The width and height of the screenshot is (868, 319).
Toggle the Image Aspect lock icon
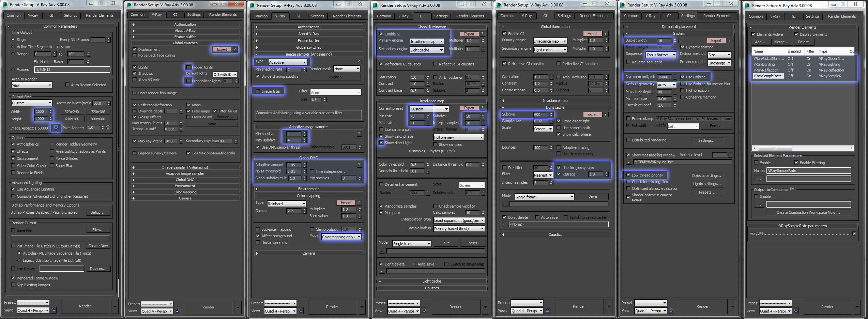coord(56,127)
